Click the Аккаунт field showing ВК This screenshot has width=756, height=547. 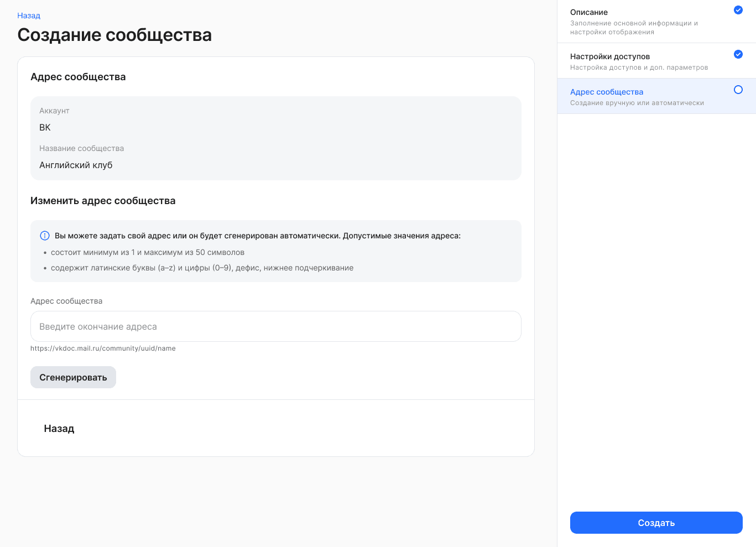pos(275,127)
